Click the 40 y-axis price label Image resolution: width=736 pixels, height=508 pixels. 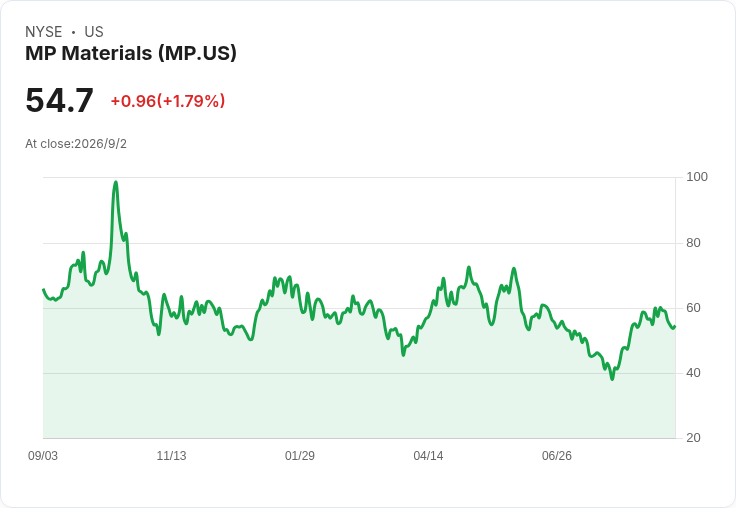pos(693,373)
